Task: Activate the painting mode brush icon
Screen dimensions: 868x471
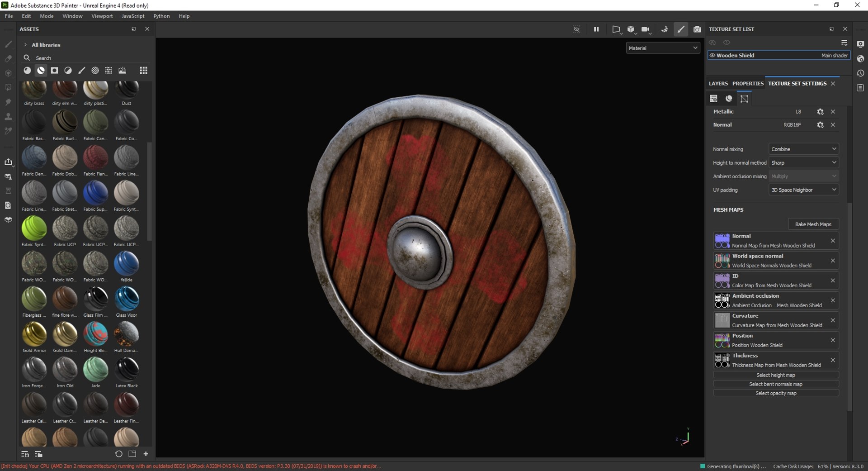Action: [681, 29]
